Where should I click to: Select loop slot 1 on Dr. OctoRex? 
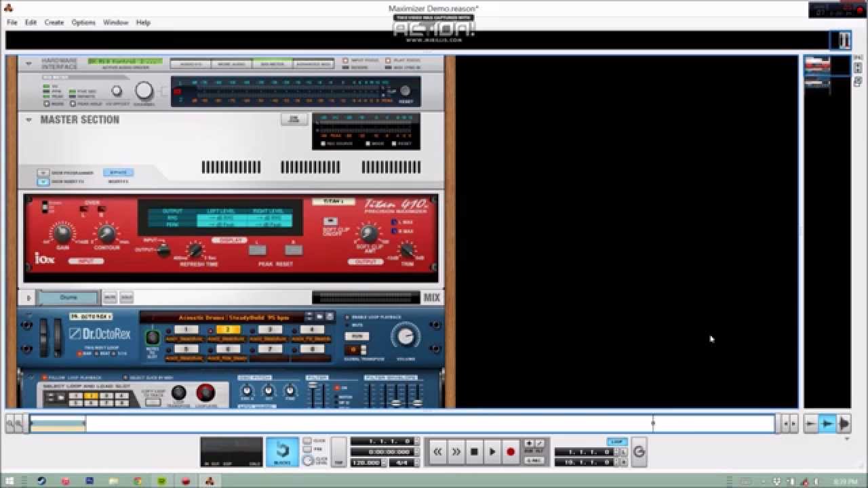[x=186, y=330]
